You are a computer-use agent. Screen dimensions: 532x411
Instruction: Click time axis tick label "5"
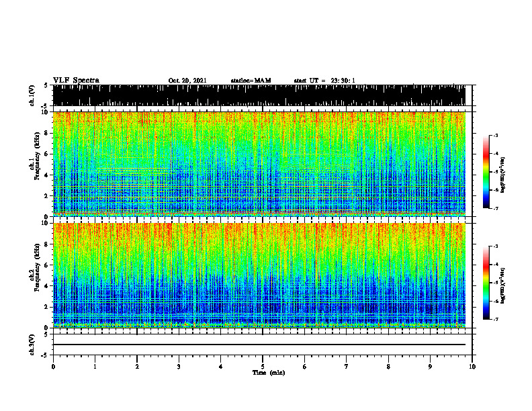click(263, 367)
